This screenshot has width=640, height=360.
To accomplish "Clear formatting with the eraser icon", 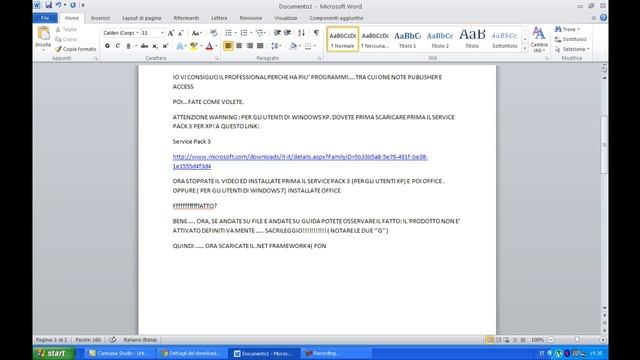I will click(213, 33).
